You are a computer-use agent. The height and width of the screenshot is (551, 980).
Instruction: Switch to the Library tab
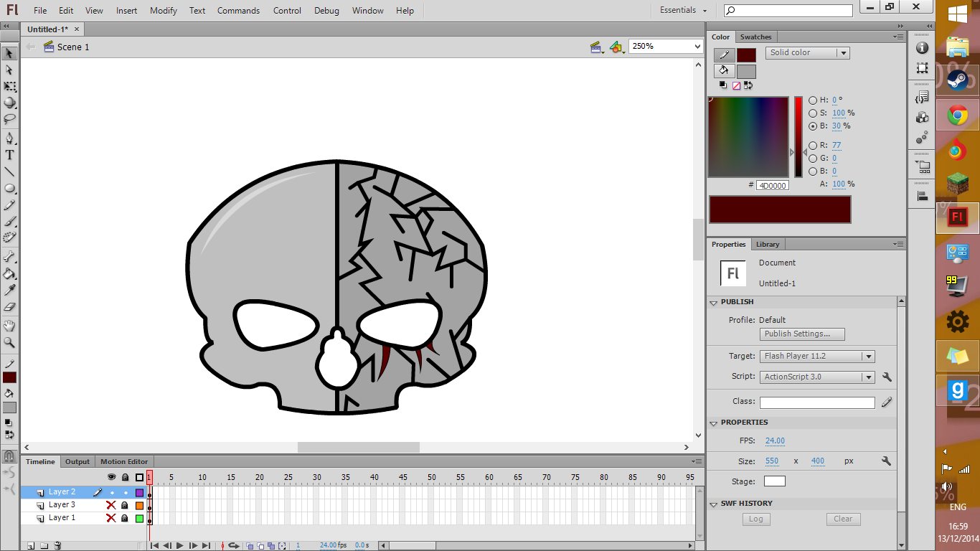[x=768, y=245]
